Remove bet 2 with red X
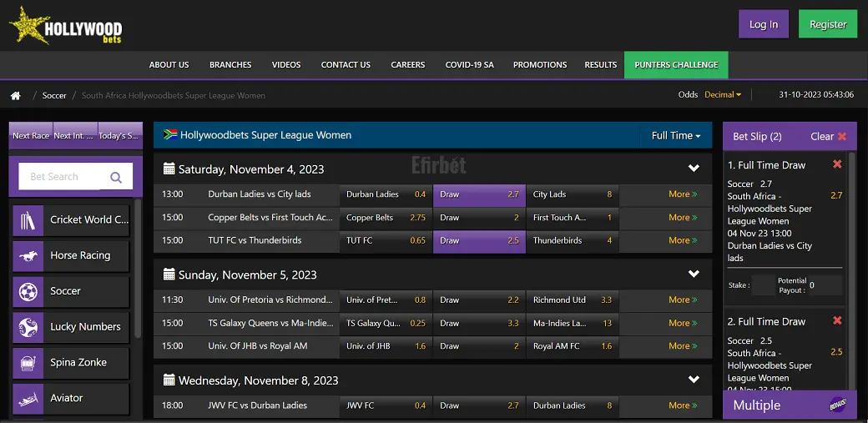Image resolution: width=868 pixels, height=423 pixels. click(x=837, y=320)
